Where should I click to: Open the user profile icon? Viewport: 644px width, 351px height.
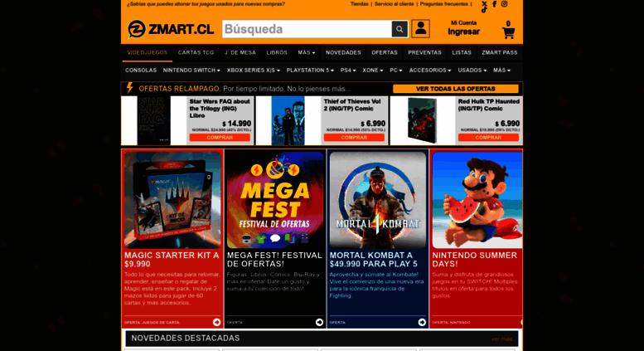[x=420, y=29]
